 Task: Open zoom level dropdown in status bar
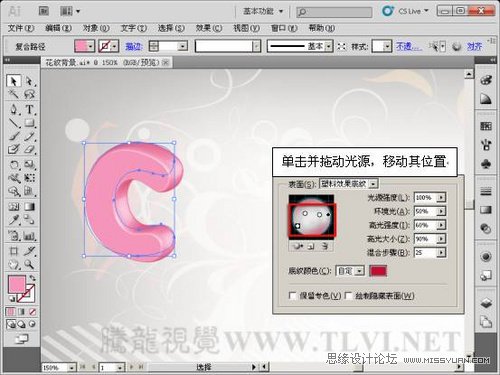(71, 367)
